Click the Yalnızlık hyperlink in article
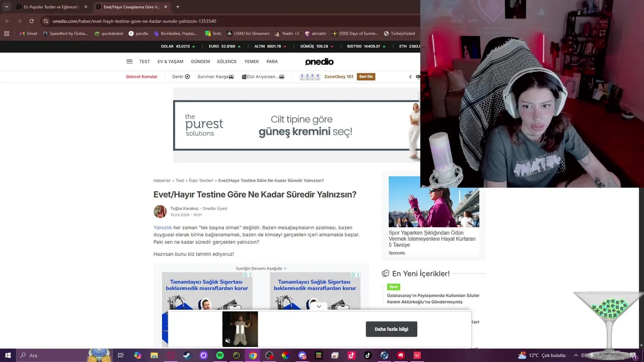Viewport: 644px width, 362px height. 163,228
